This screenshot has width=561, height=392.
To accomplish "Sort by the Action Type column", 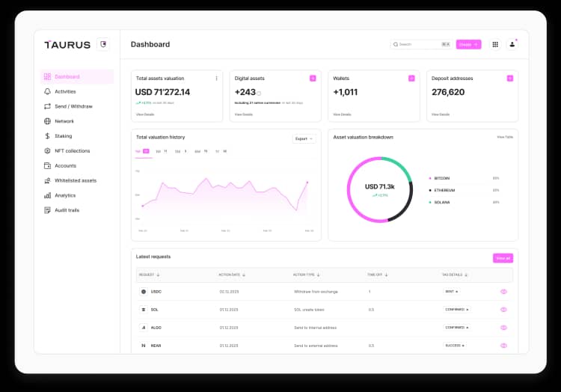I will click(x=306, y=275).
